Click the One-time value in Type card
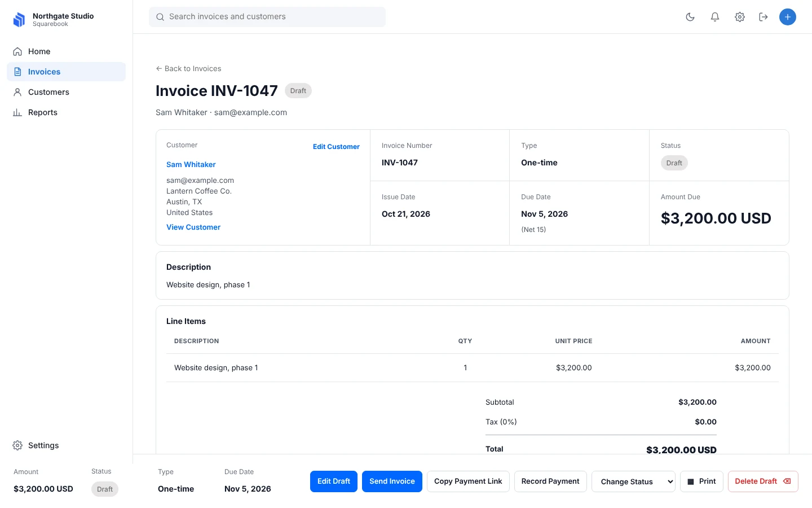 click(x=539, y=163)
